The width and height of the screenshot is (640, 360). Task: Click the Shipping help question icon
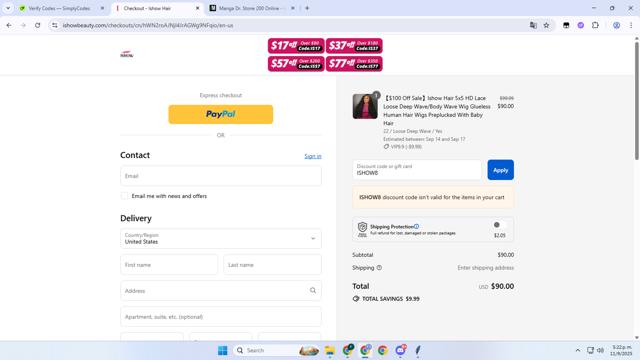[x=379, y=268]
